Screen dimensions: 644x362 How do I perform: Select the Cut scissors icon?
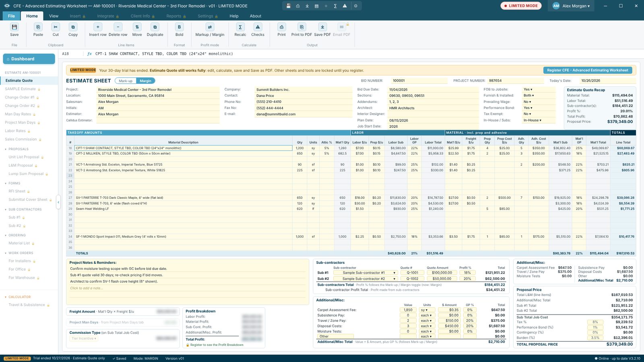(56, 27)
